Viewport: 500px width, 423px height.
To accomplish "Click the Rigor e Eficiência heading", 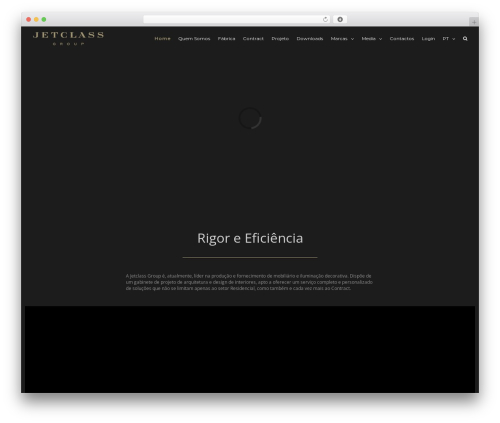I will click(x=250, y=238).
